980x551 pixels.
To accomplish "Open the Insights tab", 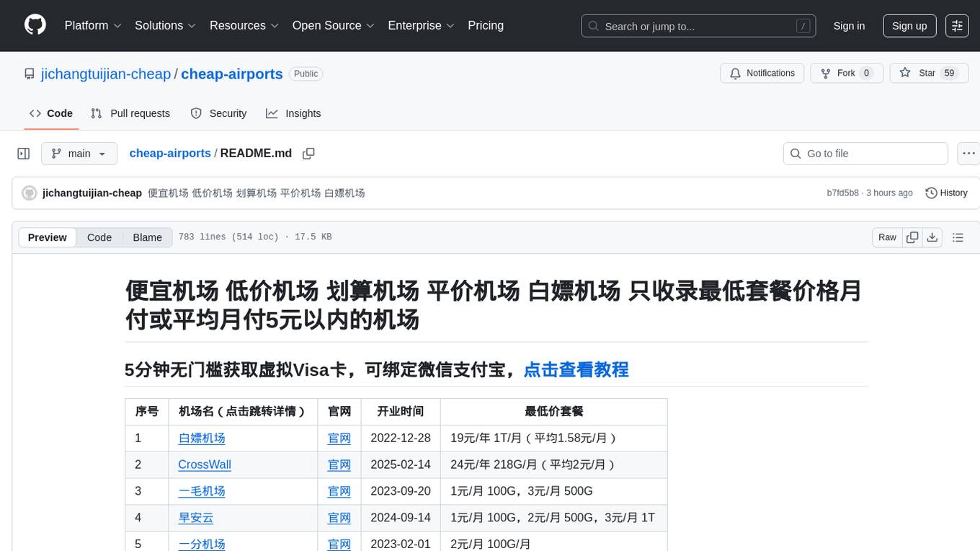I will (293, 113).
